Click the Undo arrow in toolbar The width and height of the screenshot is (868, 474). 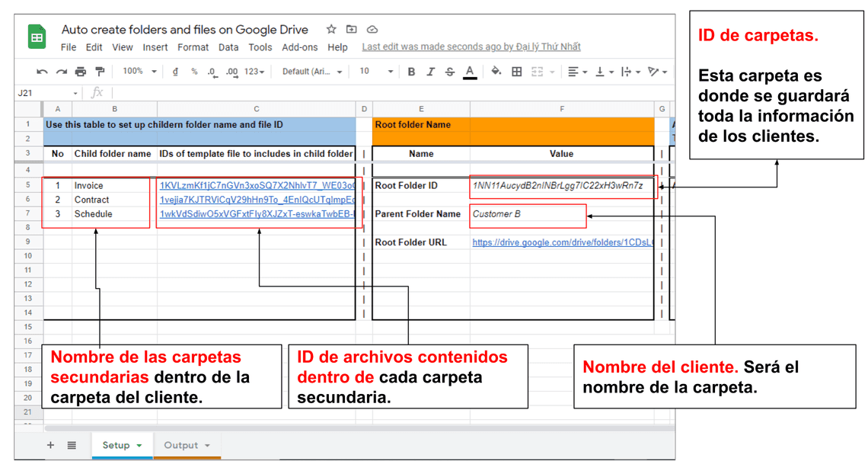(x=42, y=72)
